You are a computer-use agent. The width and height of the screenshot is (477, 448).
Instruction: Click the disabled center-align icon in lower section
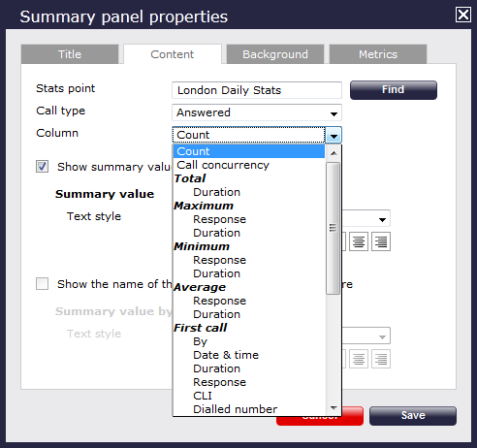(x=359, y=359)
